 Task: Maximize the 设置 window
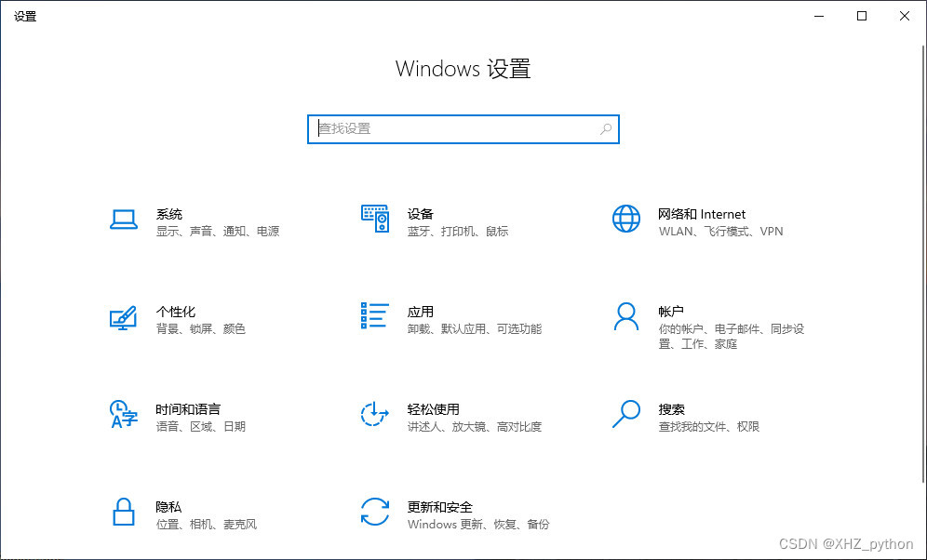coord(861,16)
